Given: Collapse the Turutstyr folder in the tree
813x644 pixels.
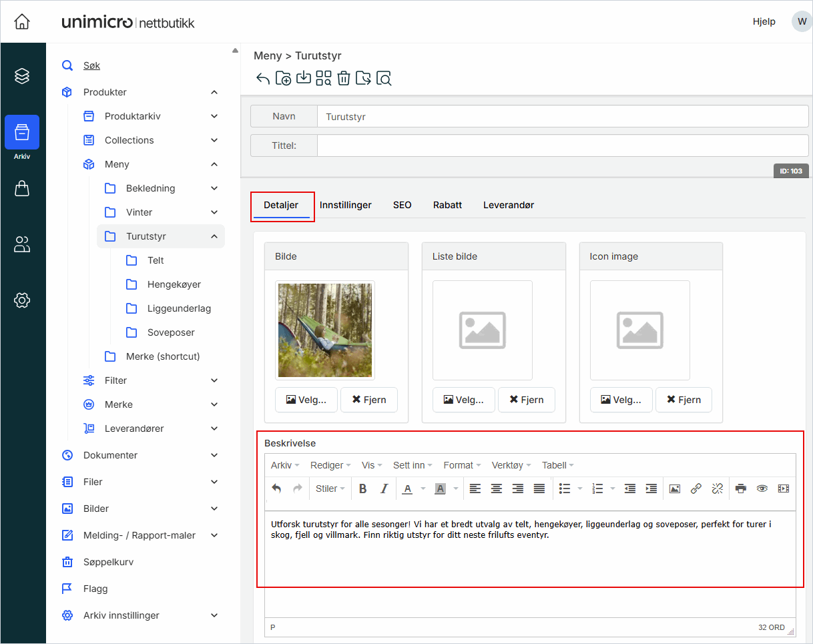Looking at the screenshot, I should tap(214, 236).
